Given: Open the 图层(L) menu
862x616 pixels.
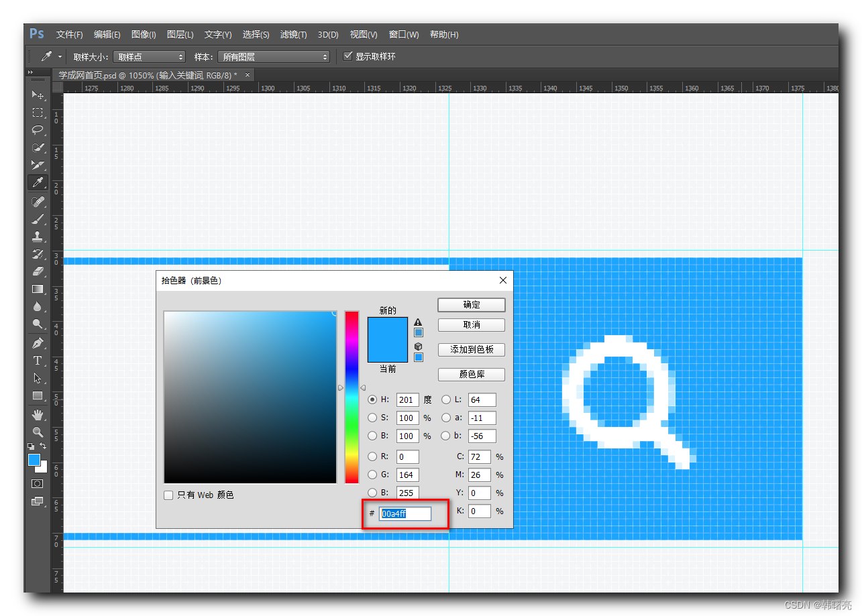Looking at the screenshot, I should (180, 35).
